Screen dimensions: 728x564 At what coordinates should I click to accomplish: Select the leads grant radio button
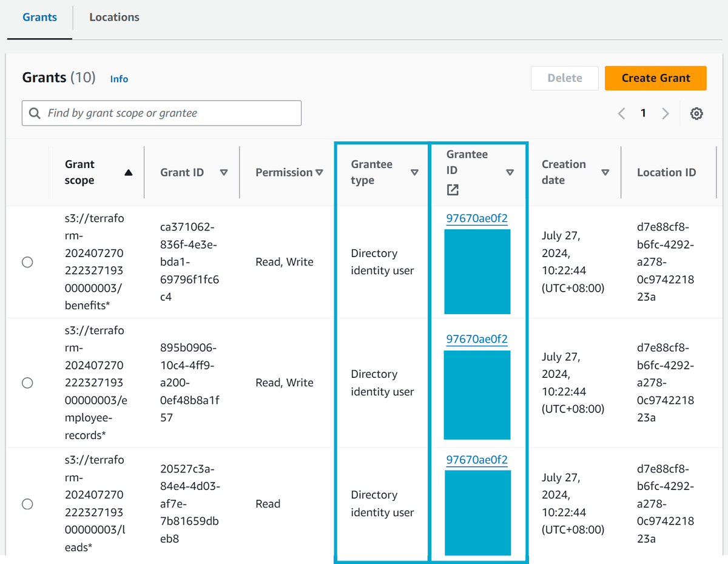tap(27, 504)
